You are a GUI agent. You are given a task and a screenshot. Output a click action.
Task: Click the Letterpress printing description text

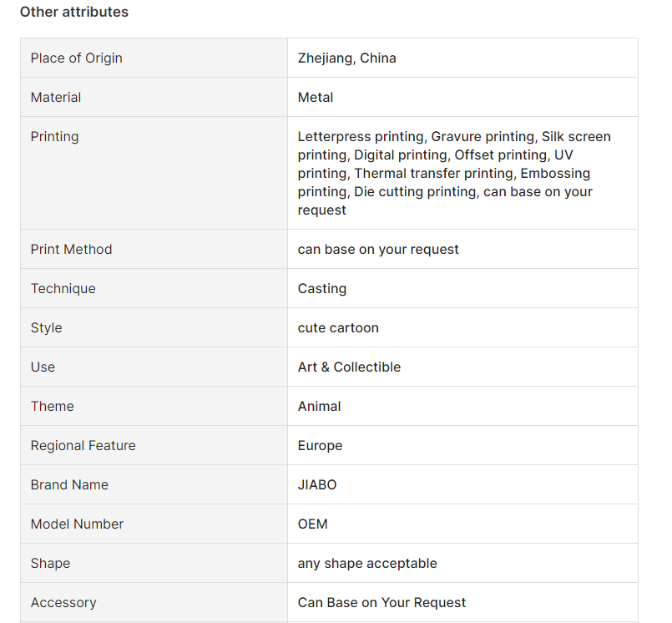click(454, 173)
